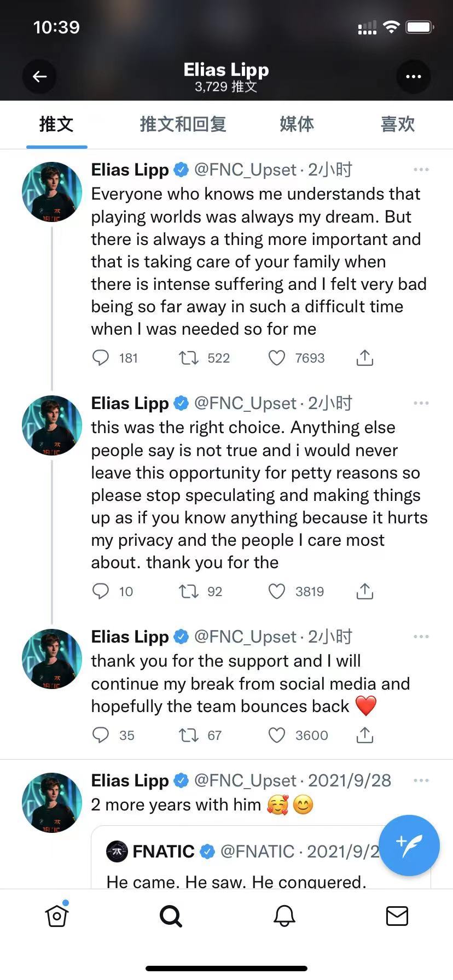Viewport: 453px width, 980px height.
Task: Open the notifications bell
Action: click(284, 915)
